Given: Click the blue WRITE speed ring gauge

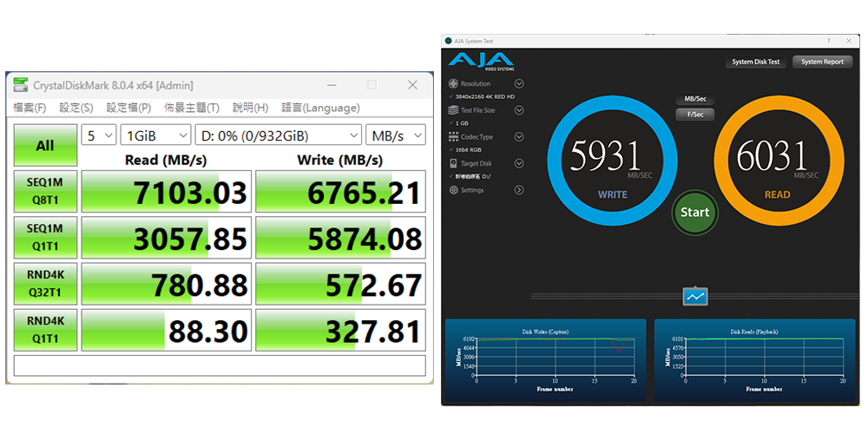Looking at the screenshot, I should coord(612,161).
